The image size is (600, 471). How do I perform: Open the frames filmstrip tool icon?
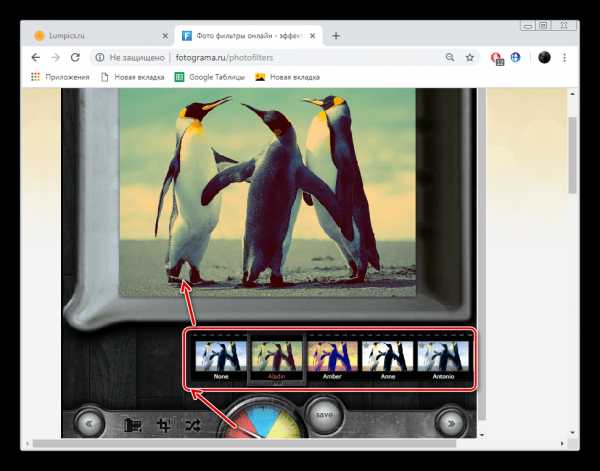133,425
